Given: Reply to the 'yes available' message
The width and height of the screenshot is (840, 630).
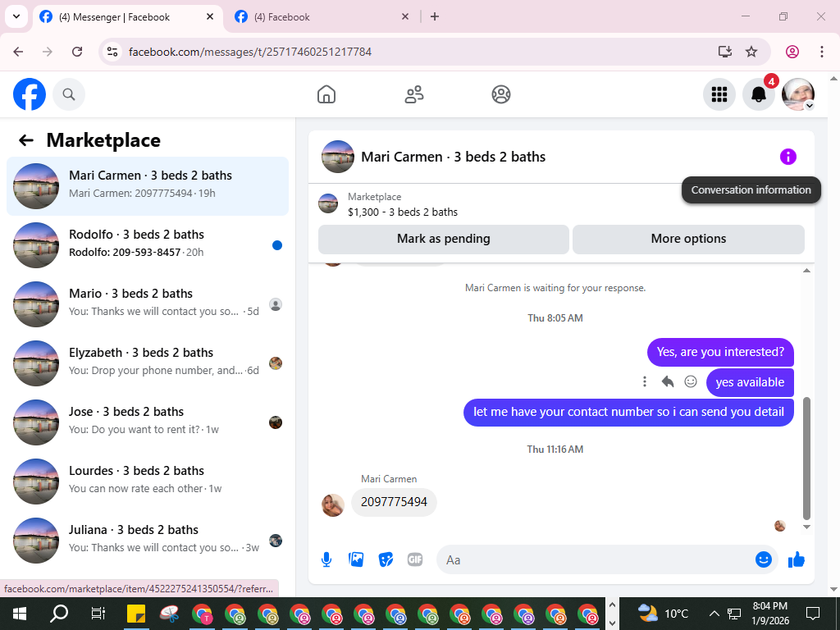Looking at the screenshot, I should click(x=668, y=381).
